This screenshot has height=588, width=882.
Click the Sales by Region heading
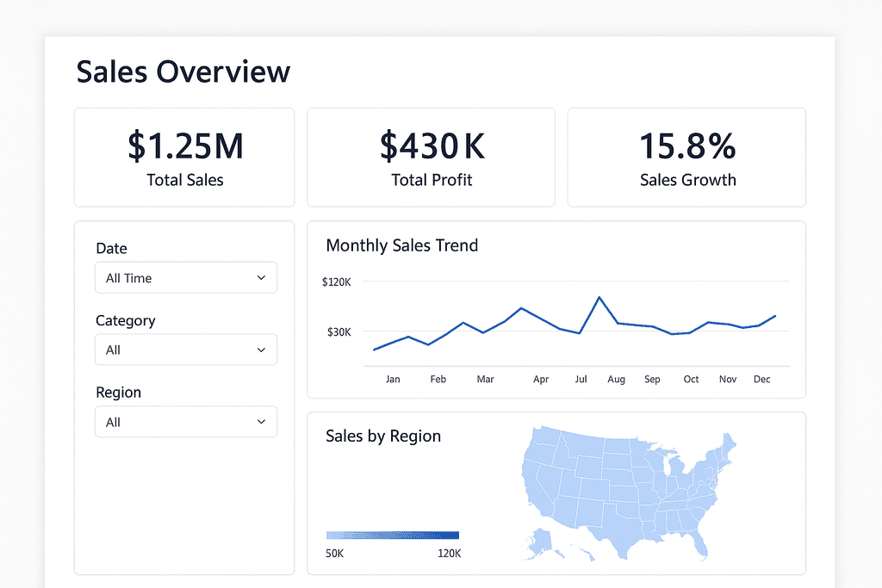pos(383,436)
